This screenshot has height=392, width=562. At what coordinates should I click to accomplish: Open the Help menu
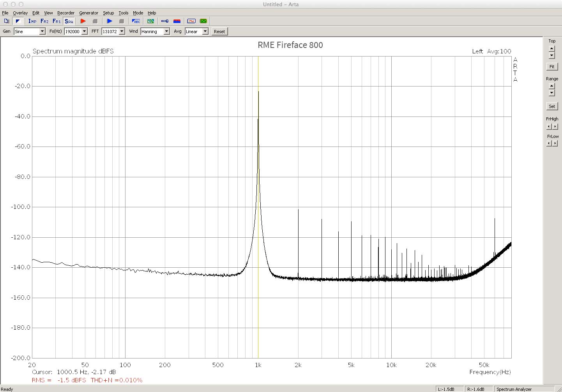(x=152, y=13)
